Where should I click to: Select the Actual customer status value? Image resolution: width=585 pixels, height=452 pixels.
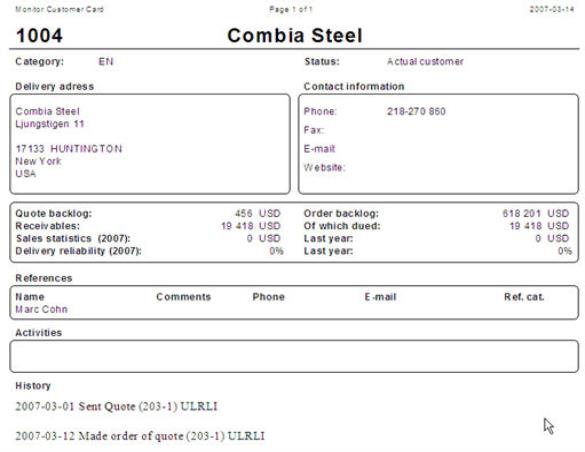pyautogui.click(x=425, y=62)
